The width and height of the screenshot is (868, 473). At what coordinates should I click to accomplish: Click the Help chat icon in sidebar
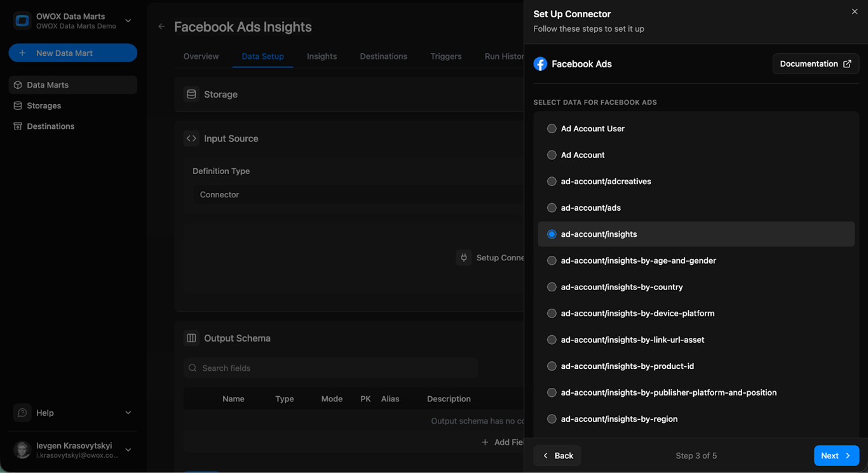(22, 413)
